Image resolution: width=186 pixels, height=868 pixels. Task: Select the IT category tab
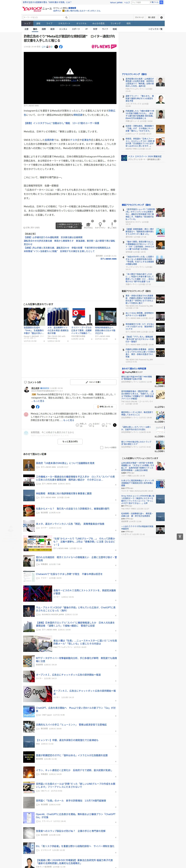(x=86, y=29)
